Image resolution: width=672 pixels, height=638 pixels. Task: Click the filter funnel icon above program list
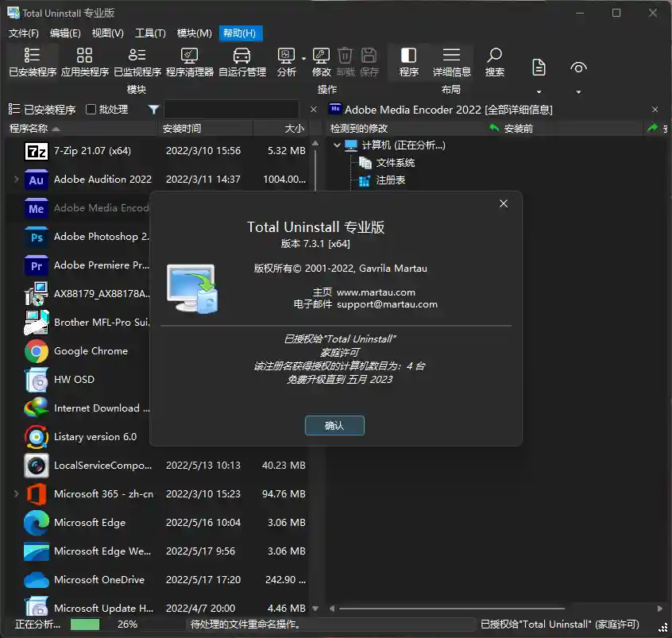pos(152,109)
